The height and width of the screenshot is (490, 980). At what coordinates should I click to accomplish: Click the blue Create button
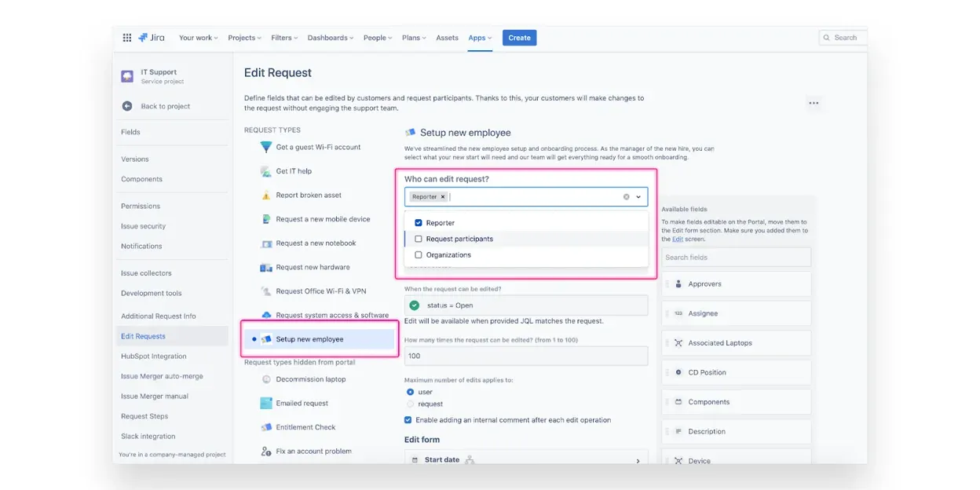[519, 38]
